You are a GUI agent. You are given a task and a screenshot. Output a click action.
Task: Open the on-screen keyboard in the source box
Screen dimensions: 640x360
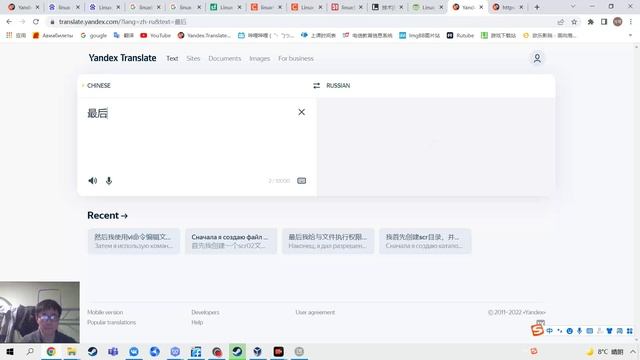click(x=301, y=180)
